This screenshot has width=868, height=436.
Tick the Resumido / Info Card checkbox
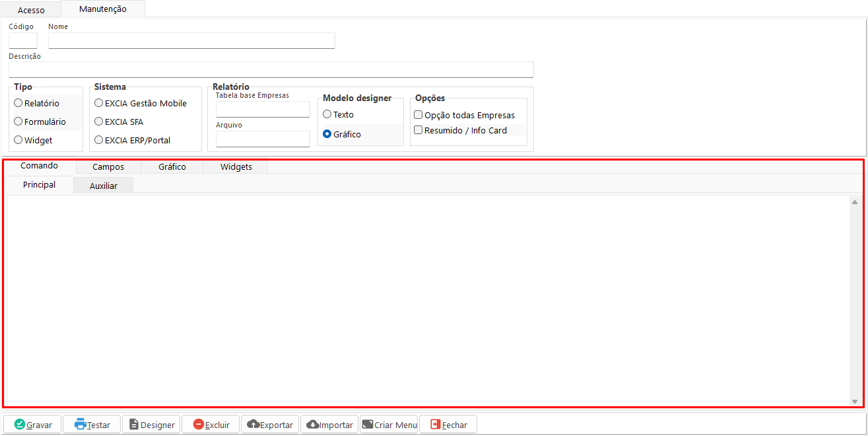[418, 130]
